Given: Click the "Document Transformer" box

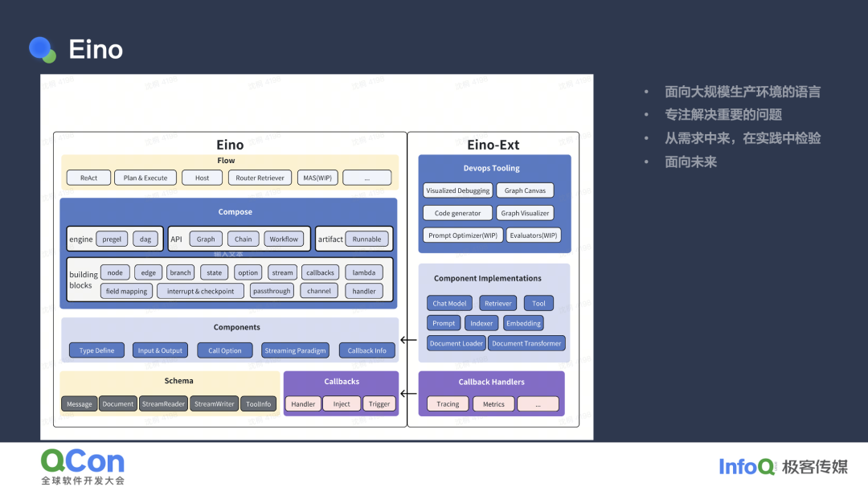Looking at the screenshot, I should click(526, 343).
